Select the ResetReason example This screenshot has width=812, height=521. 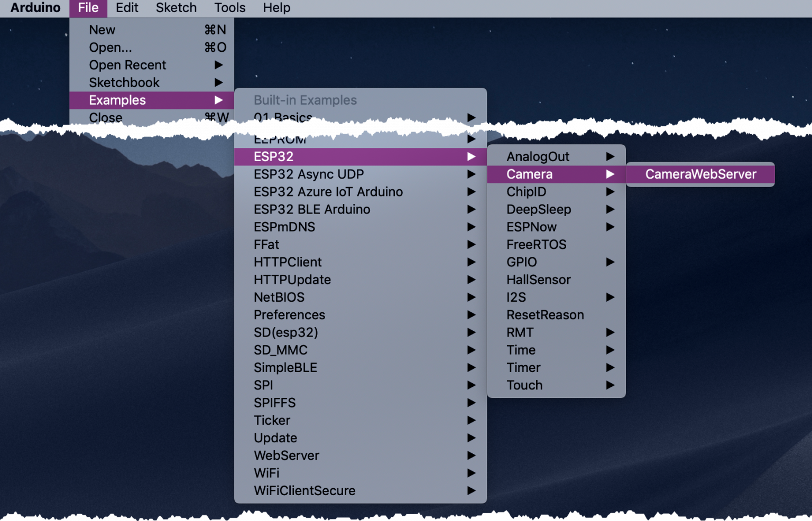tap(545, 315)
